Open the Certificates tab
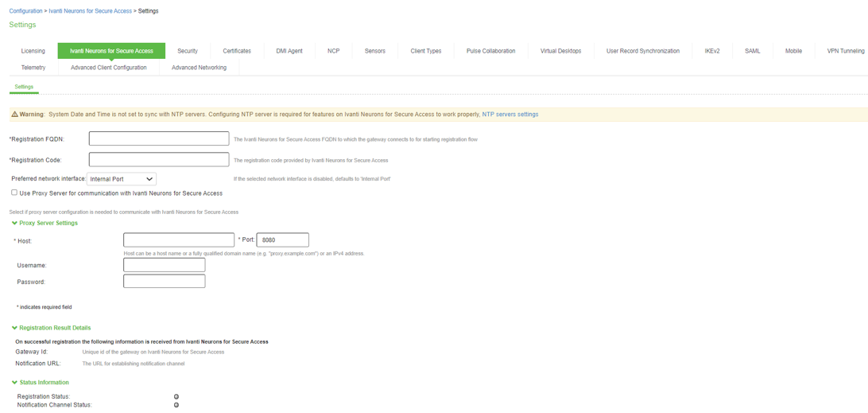This screenshot has width=868, height=413. 237,51
